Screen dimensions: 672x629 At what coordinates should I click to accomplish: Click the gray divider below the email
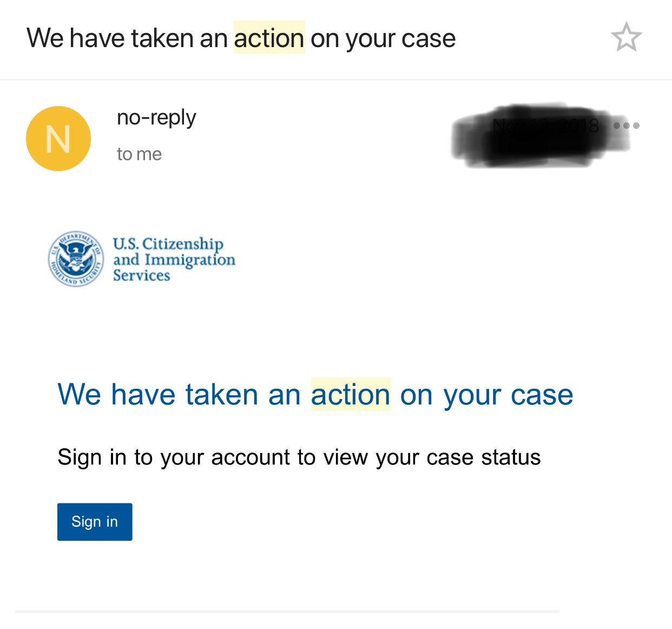pyautogui.click(x=287, y=612)
